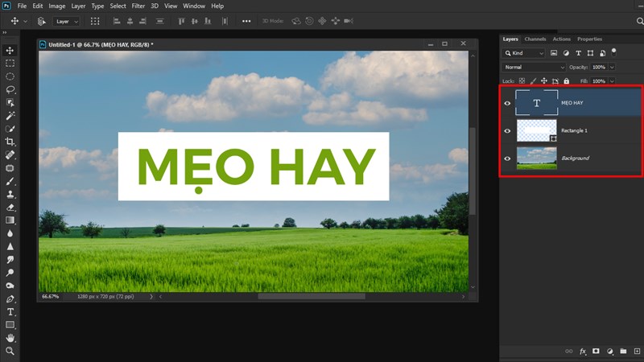Filter for pixel layers button
This screenshot has height=362, width=644.
pyautogui.click(x=554, y=53)
